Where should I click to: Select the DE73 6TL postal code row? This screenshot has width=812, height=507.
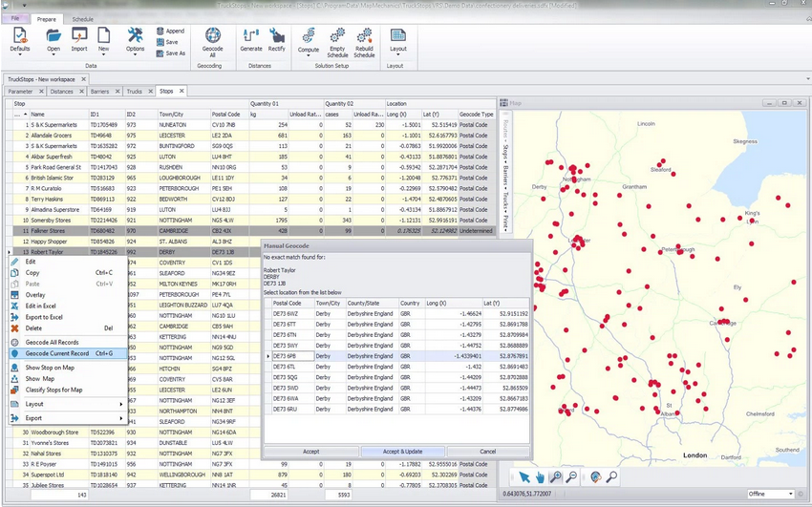tap(286, 366)
